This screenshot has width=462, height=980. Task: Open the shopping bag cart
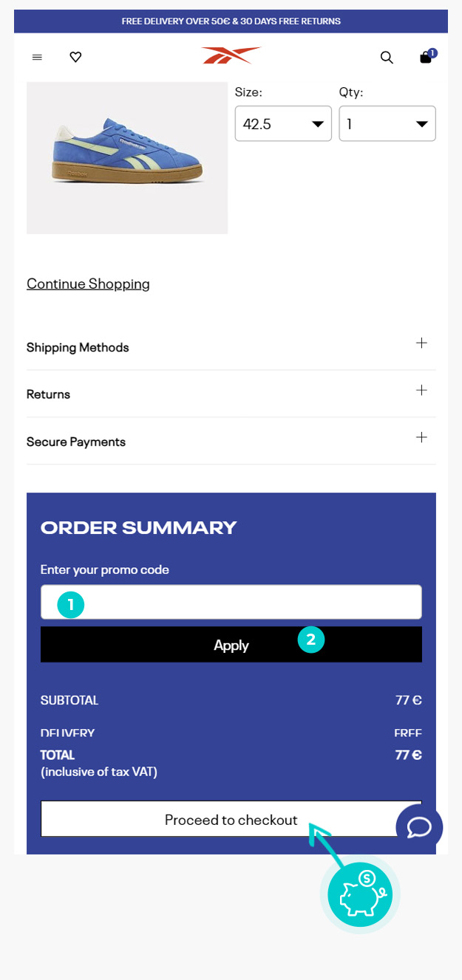coord(426,57)
